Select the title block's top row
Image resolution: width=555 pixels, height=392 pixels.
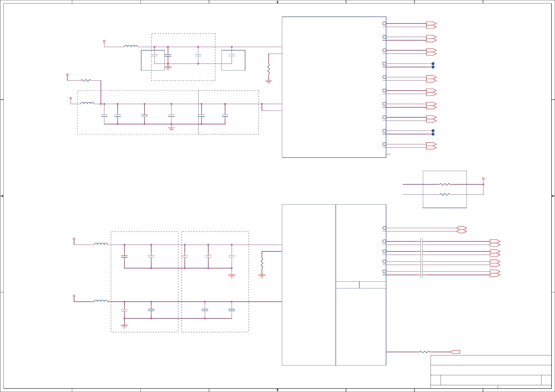491,360
